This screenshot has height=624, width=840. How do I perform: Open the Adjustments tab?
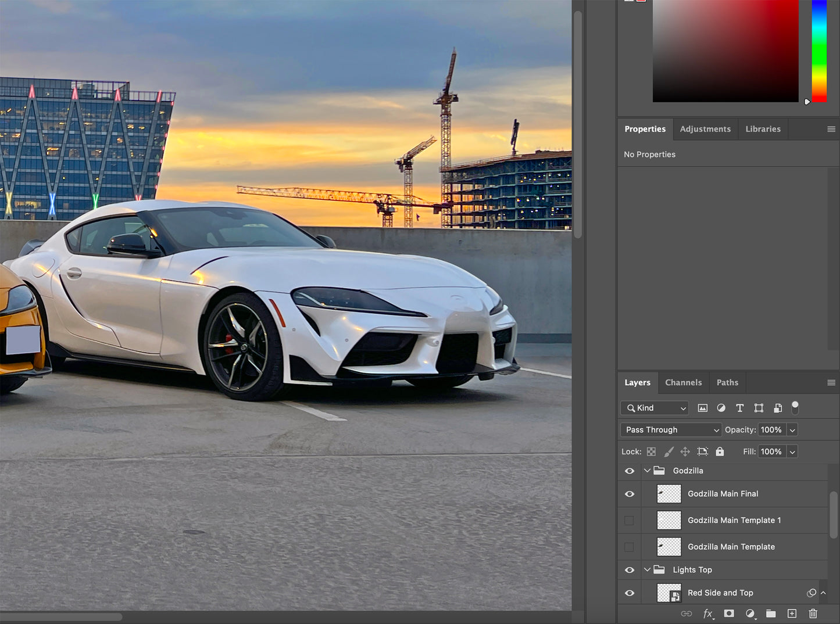click(x=705, y=129)
